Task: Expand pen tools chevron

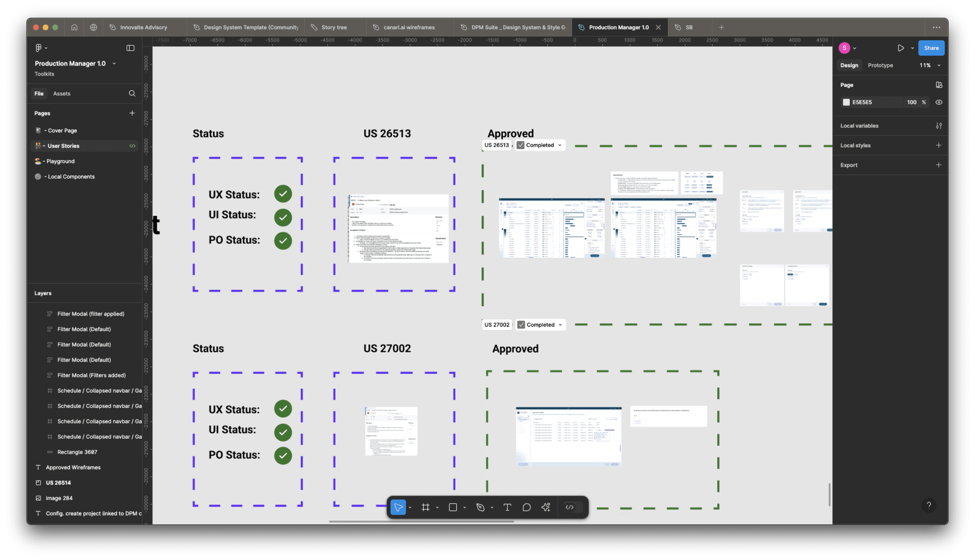Action: point(492,508)
